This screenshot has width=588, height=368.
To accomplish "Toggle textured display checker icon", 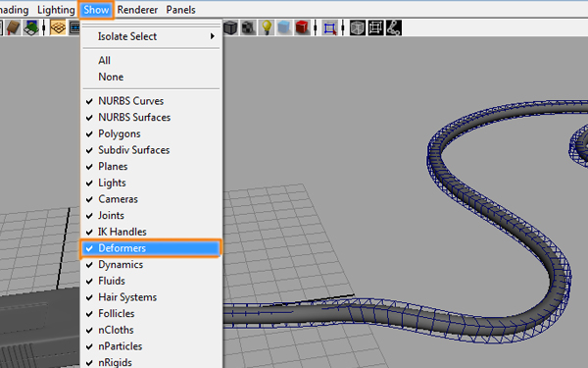I will [x=248, y=27].
